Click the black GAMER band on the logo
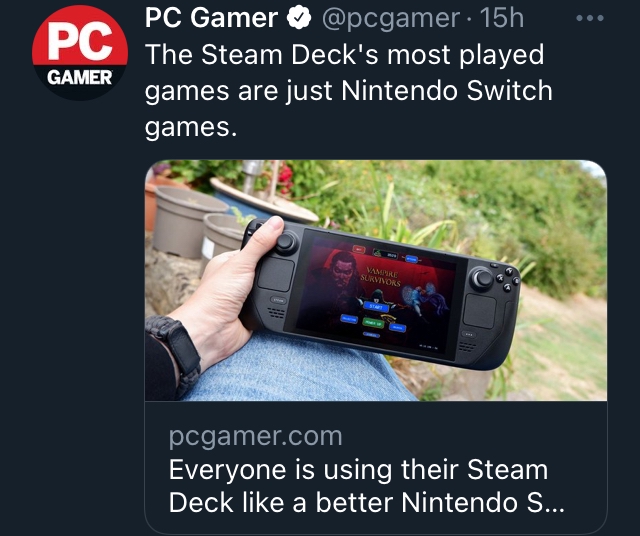Screen dimensions: 640x536 [x=80, y=78]
